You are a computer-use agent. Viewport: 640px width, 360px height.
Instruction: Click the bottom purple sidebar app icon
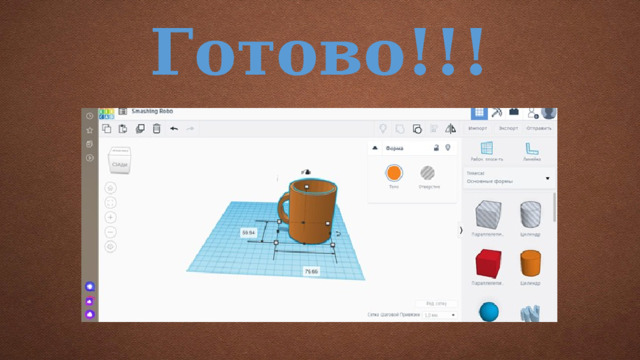[90, 314]
